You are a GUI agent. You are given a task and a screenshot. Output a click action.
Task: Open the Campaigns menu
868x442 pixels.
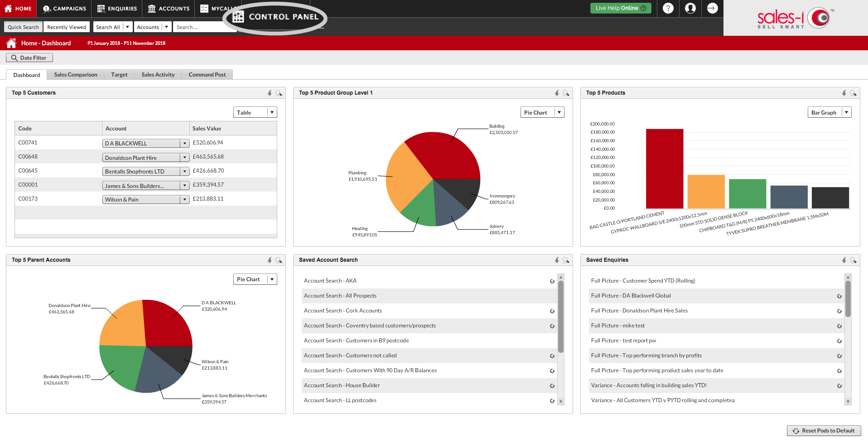click(x=64, y=9)
